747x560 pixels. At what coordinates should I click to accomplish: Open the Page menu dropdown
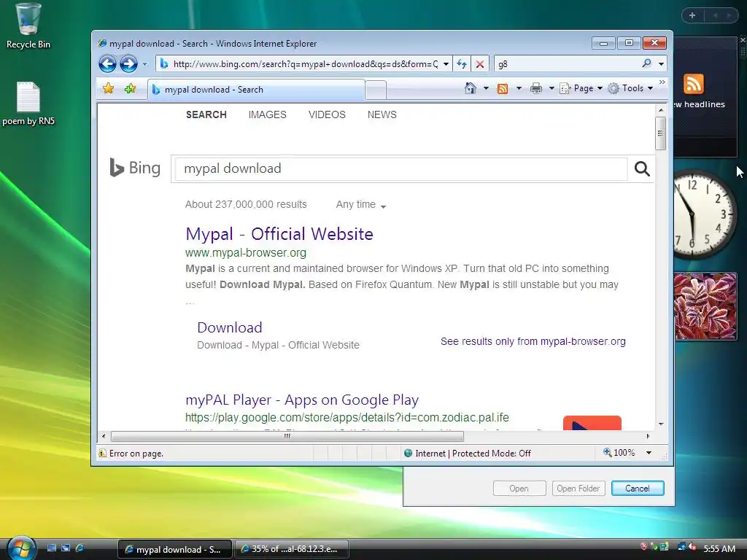point(581,88)
